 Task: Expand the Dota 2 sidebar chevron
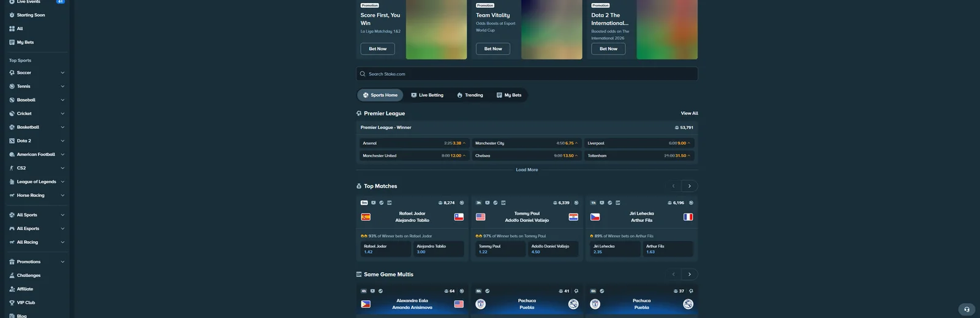[62, 141]
